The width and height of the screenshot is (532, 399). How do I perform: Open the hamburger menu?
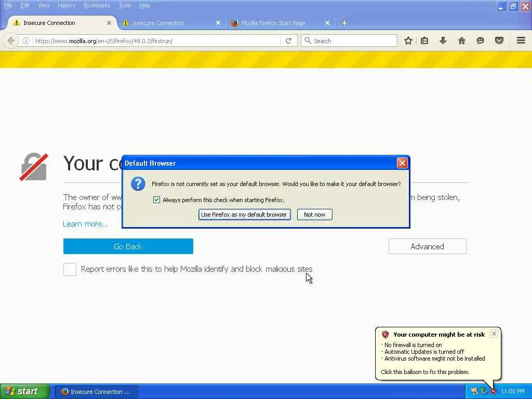pyautogui.click(x=521, y=41)
